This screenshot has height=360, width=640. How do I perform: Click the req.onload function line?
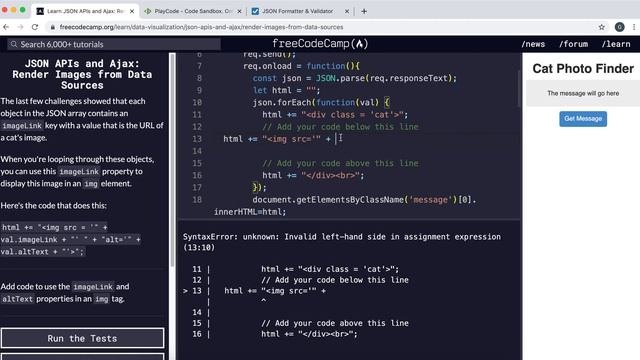301,66
